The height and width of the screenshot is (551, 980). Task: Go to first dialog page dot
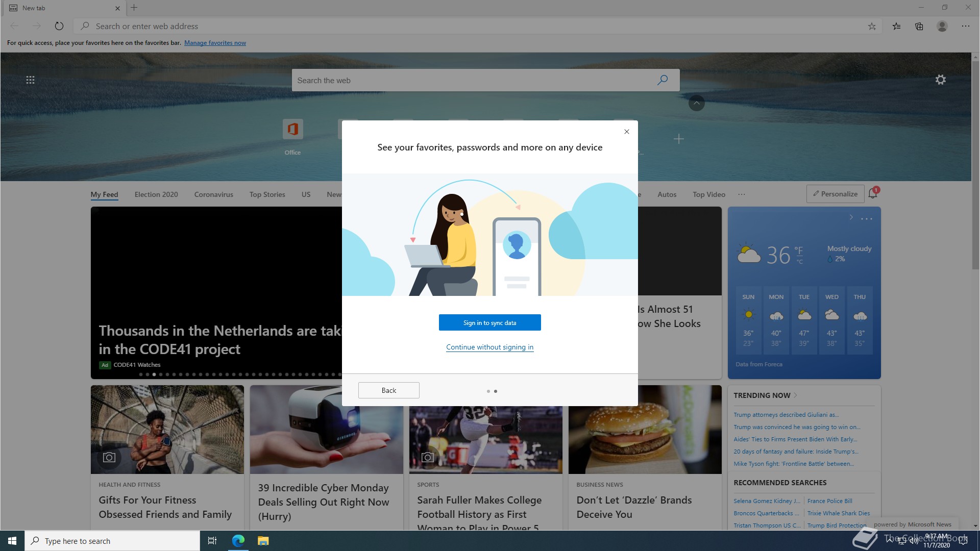[x=488, y=391]
